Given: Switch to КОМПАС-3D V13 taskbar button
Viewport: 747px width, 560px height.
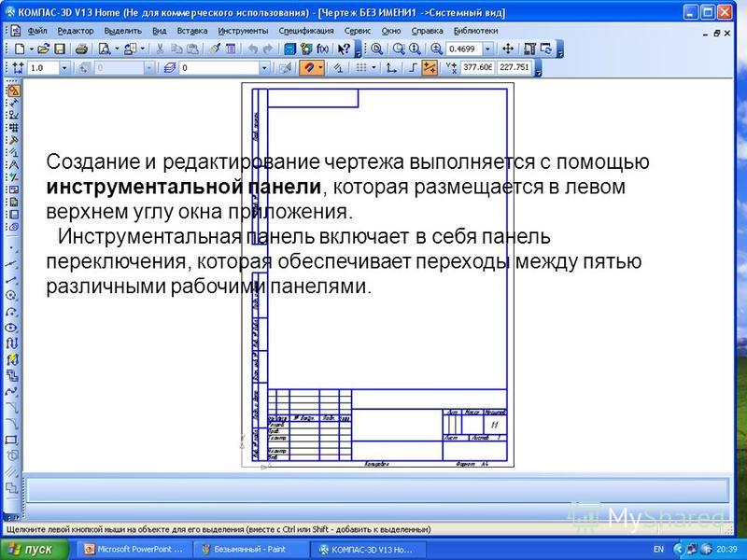Looking at the screenshot, I should click(x=366, y=549).
